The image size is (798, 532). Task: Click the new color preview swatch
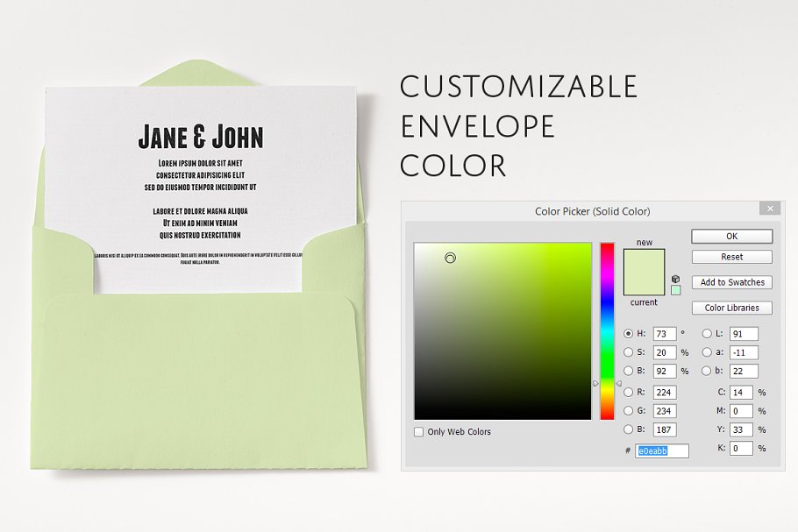coord(644,261)
